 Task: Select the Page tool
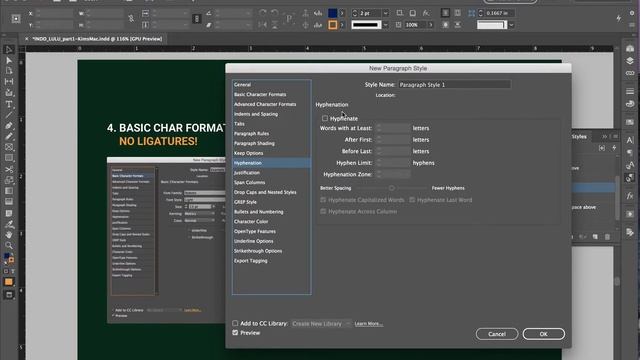click(9, 71)
